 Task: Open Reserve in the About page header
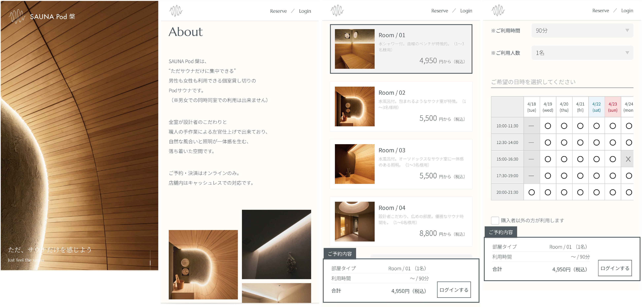click(278, 11)
